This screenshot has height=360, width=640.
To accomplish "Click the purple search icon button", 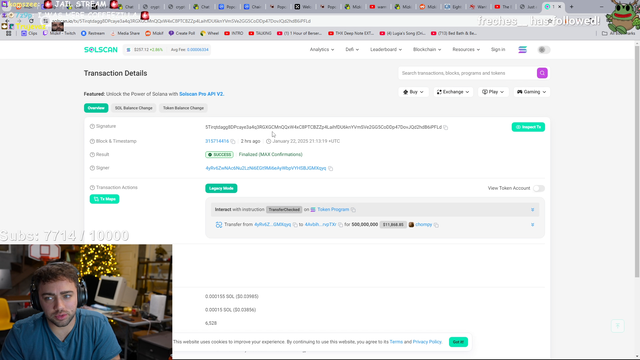I will 542,73.
